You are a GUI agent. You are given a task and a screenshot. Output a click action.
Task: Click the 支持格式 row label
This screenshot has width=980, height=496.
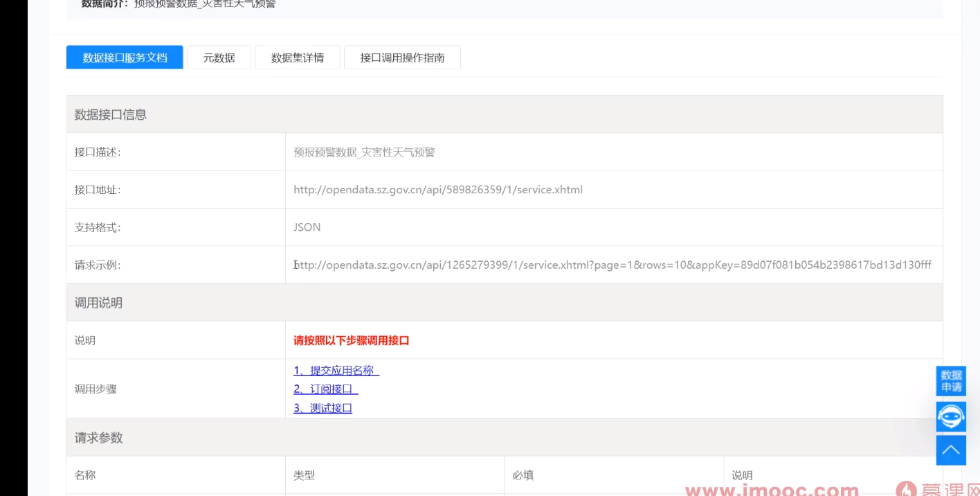[x=98, y=227]
